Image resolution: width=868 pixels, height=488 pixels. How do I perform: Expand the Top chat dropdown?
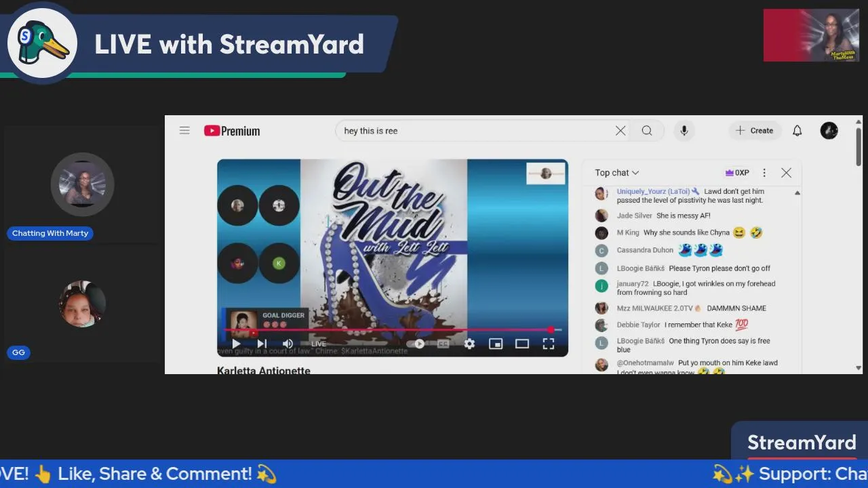pos(617,173)
